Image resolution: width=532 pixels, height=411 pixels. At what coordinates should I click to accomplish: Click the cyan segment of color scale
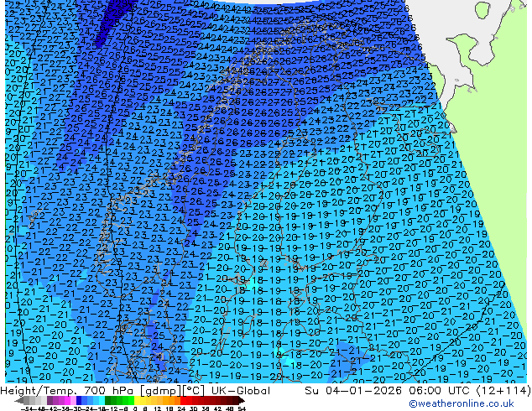[x=102, y=400]
